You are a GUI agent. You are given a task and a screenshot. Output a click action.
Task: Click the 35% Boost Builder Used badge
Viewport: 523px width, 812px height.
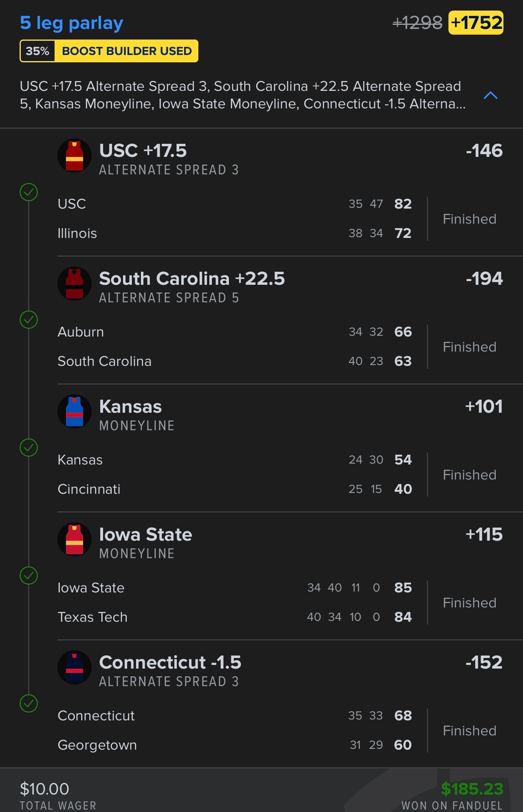coord(109,51)
